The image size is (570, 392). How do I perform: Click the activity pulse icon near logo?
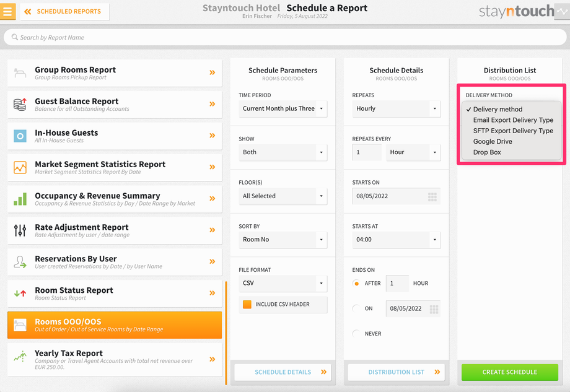tap(562, 11)
